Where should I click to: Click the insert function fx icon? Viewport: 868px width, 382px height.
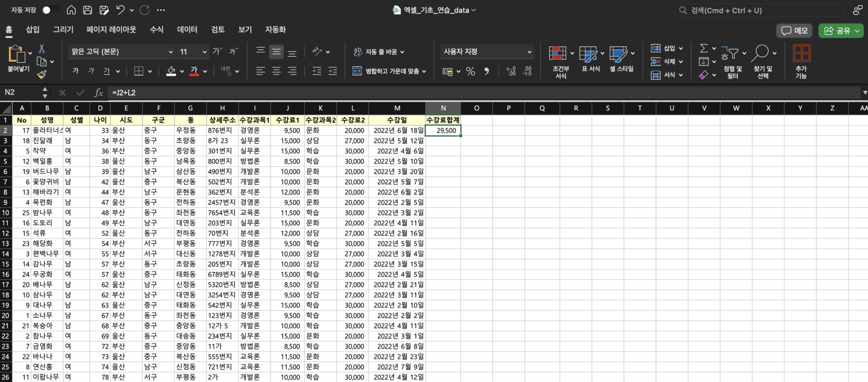click(x=99, y=92)
